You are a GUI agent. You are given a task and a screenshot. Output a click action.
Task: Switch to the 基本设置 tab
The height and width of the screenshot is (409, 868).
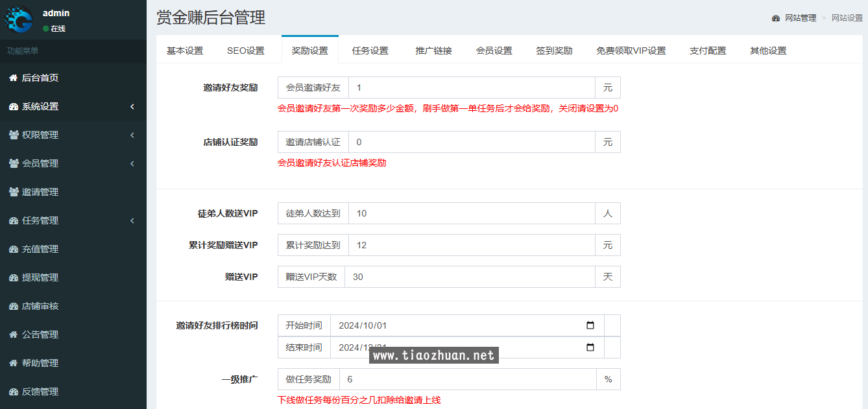click(185, 51)
